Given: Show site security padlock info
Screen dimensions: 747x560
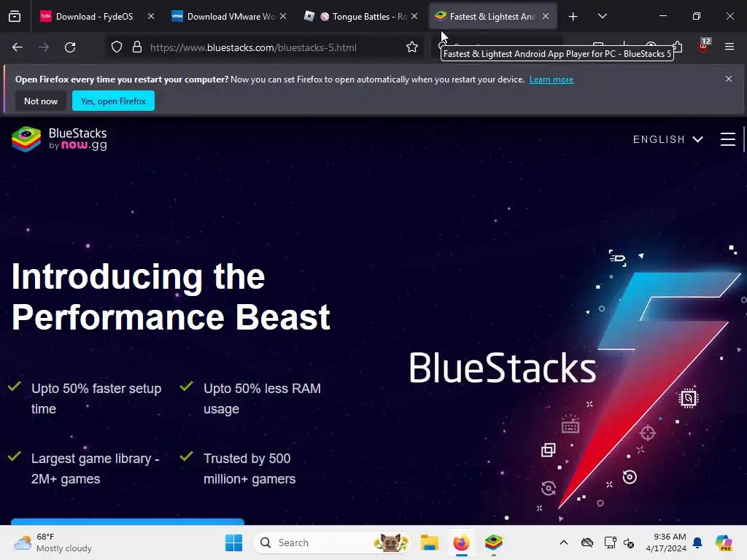Looking at the screenshot, I should tap(137, 47).
